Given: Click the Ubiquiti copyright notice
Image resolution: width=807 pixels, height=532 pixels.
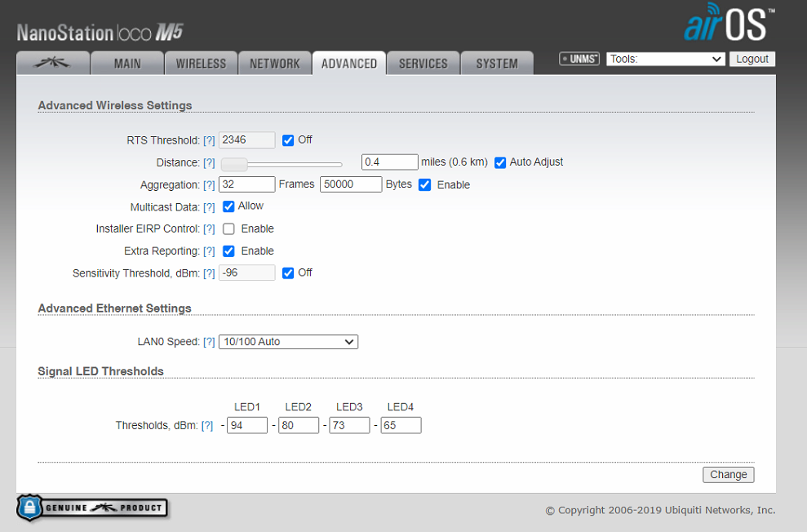Looking at the screenshot, I should point(660,511).
